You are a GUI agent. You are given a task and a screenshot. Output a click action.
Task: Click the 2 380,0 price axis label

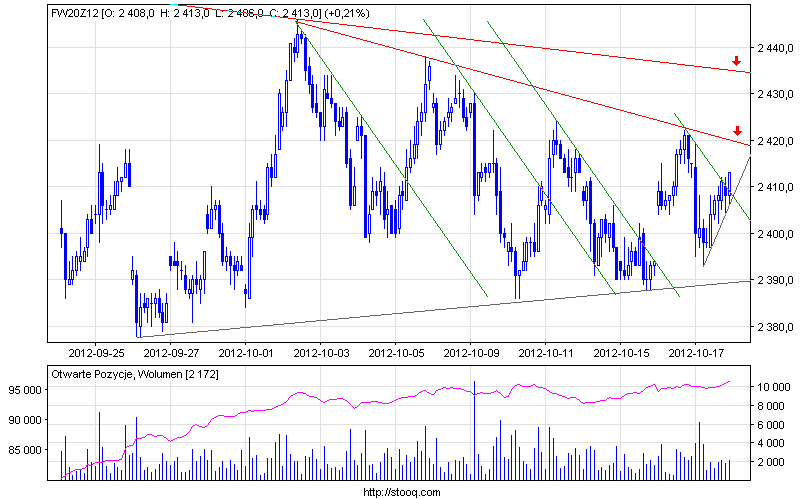(776, 327)
